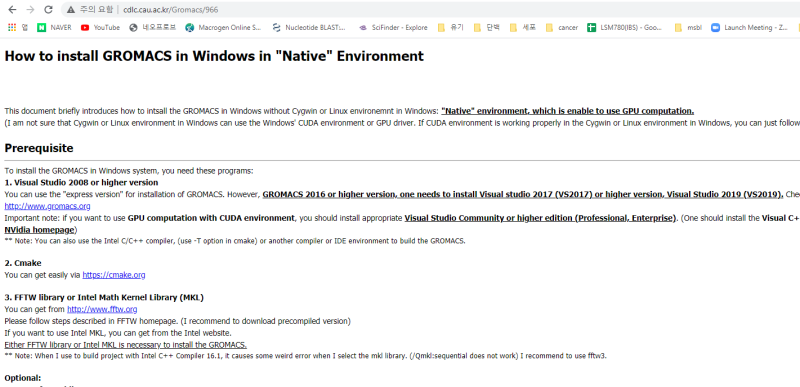Click "1. Visual Studio 2008 or higher version"
The height and width of the screenshot is (387, 800).
81,182
